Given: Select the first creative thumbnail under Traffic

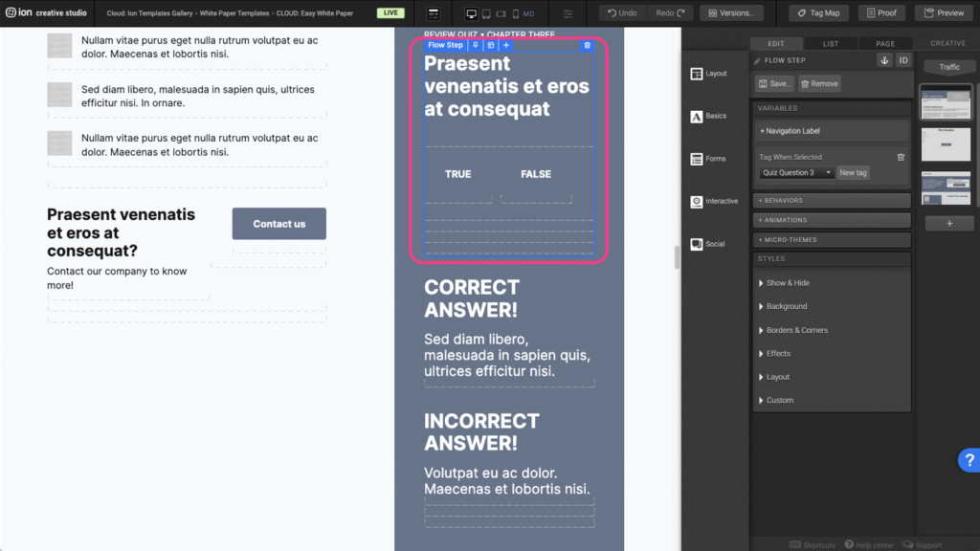Looking at the screenshot, I should pos(946,103).
